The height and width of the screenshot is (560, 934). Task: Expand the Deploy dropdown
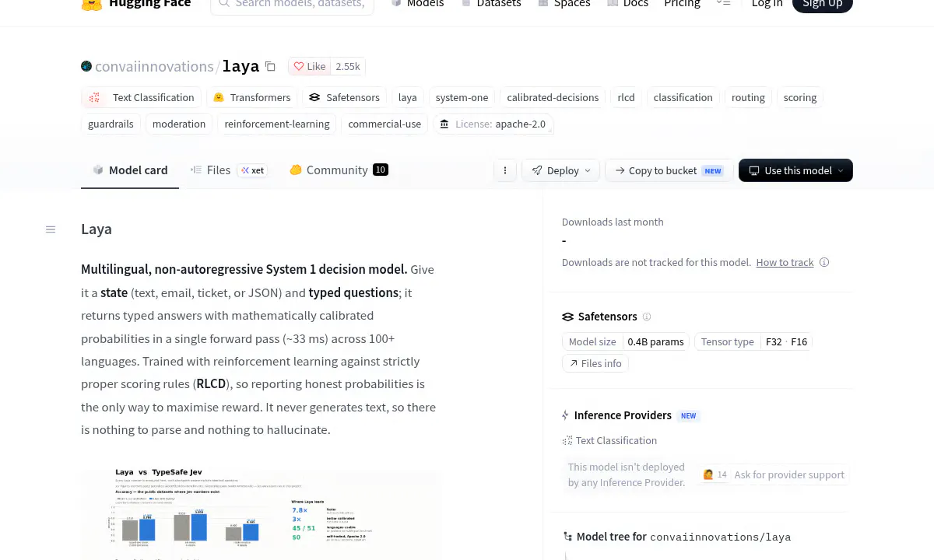(x=561, y=170)
